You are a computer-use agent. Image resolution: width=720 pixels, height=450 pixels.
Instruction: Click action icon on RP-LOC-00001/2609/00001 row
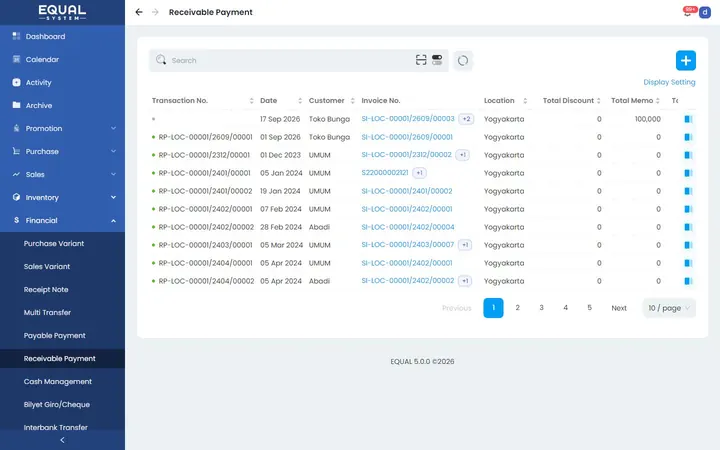[688, 137]
